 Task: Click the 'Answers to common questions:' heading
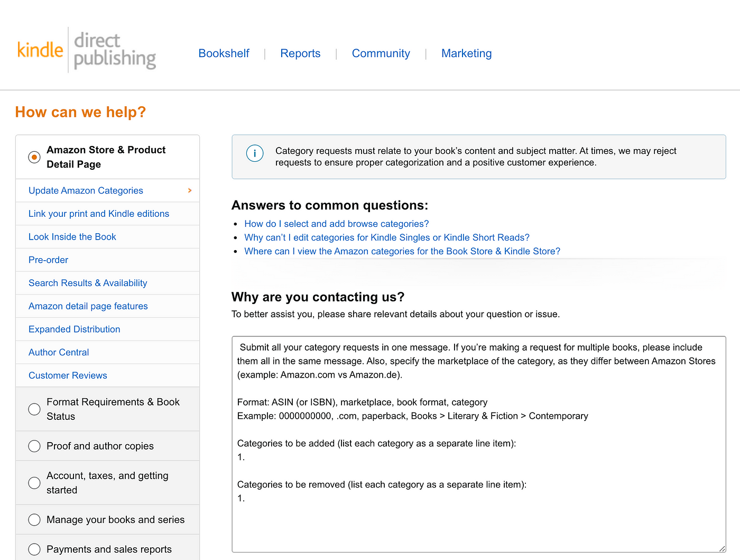tap(330, 205)
